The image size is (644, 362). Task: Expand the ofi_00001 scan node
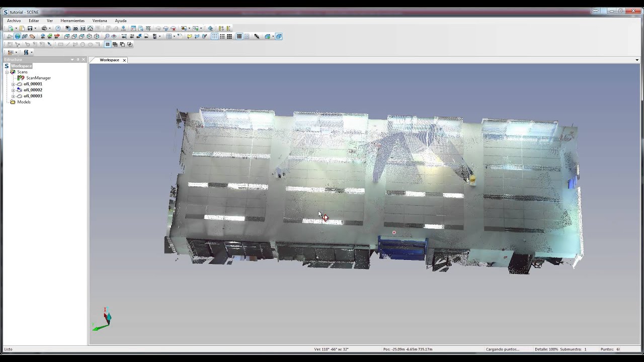pyautogui.click(x=13, y=84)
